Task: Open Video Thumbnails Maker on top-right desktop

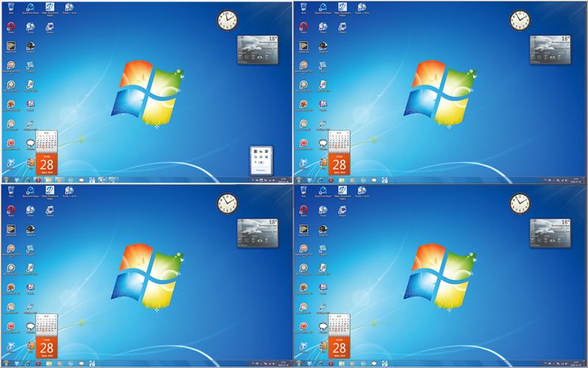Action: tap(343, 9)
